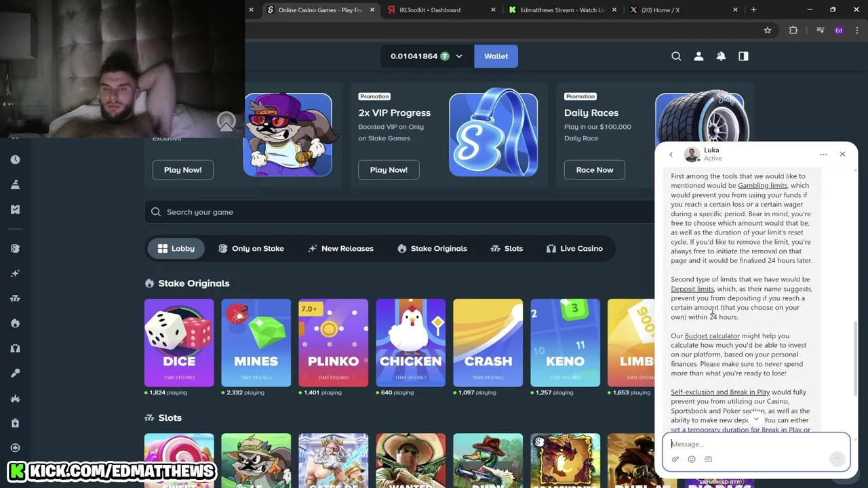Open the Stake Originals section heading

(x=187, y=283)
